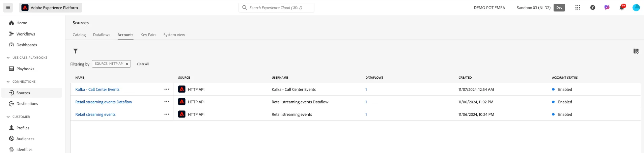
Task: Click USERNAME column header
Action: [x=280, y=78]
